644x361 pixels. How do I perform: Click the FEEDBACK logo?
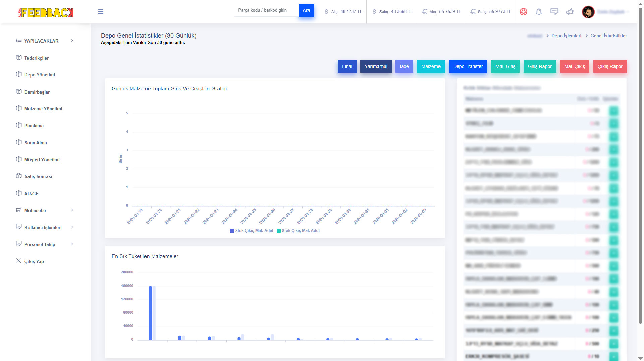click(46, 13)
